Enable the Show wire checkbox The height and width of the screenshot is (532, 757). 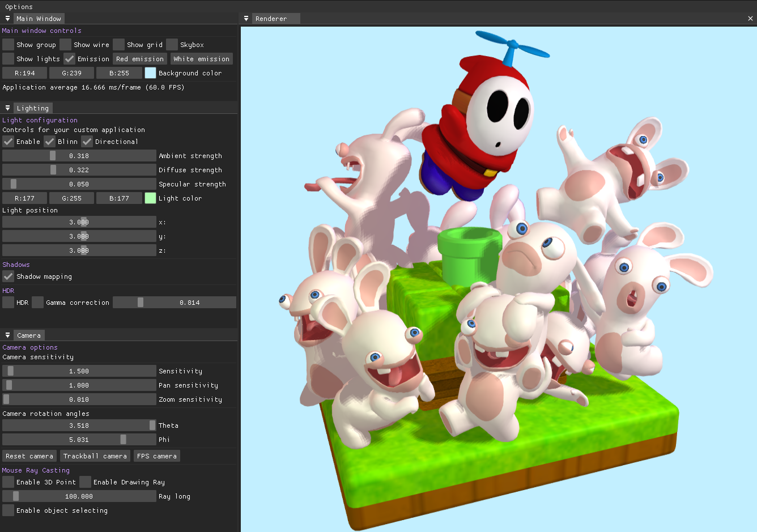(66, 45)
